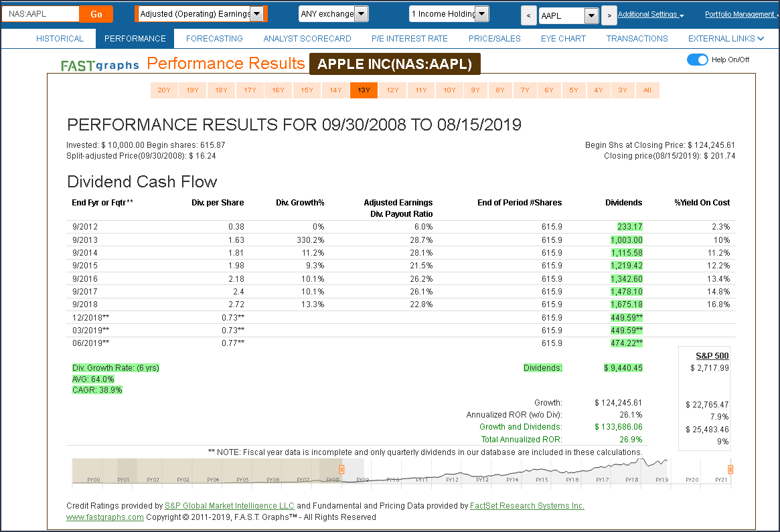Select the 7Y time period

coord(525,90)
